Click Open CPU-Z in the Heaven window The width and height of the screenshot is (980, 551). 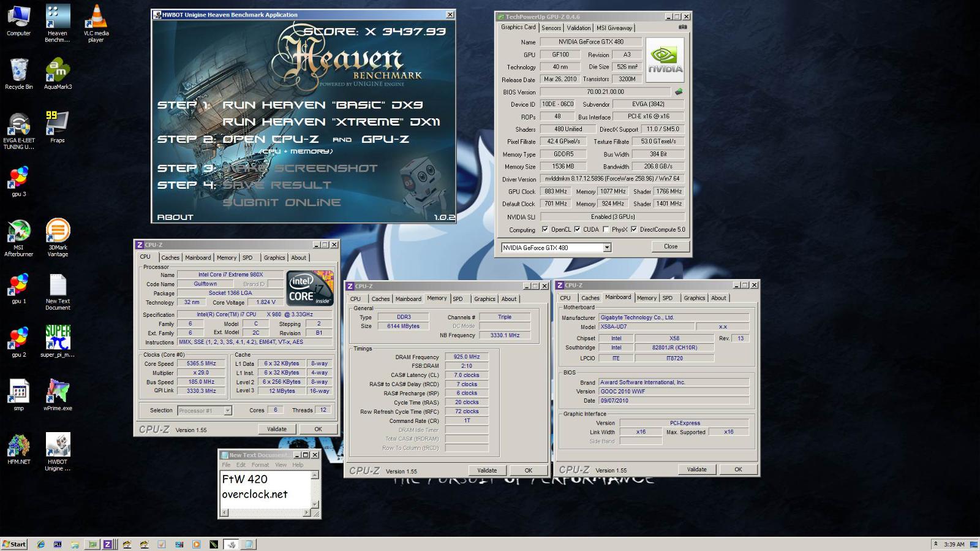click(271, 139)
